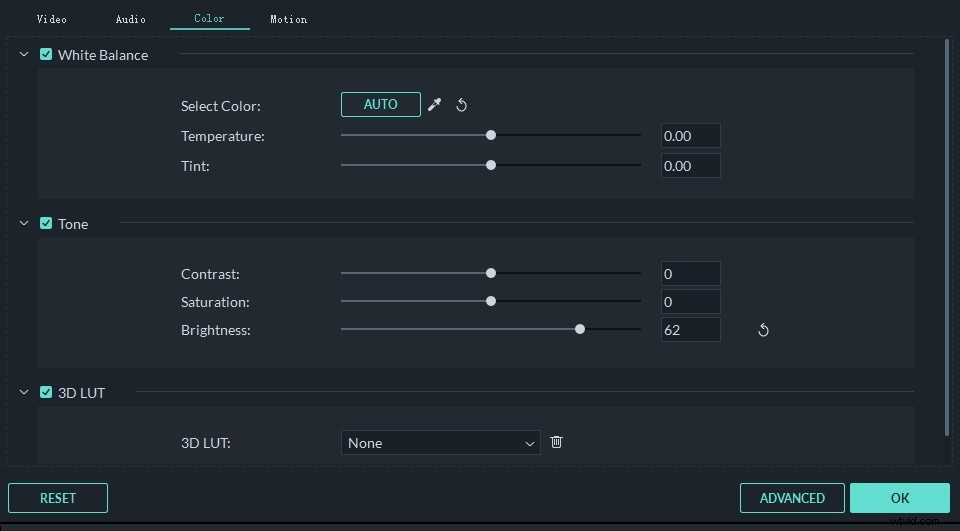Pick white balance color with eyedropper
The width and height of the screenshot is (960, 531).
click(435, 105)
